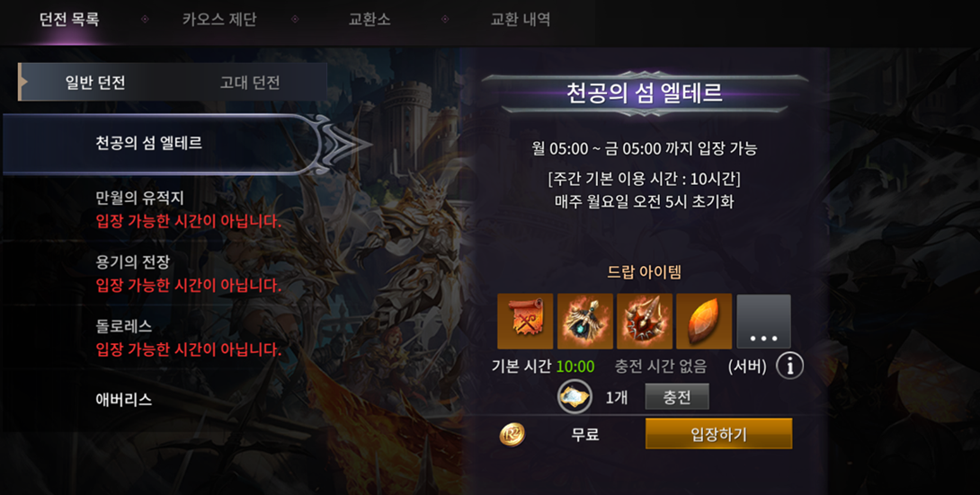Image resolution: width=980 pixels, height=495 pixels.
Task: Click the recharge ticket item icon
Action: [x=575, y=396]
